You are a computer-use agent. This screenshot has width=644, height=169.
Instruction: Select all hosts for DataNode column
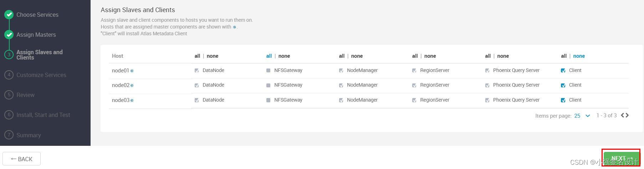(197, 56)
